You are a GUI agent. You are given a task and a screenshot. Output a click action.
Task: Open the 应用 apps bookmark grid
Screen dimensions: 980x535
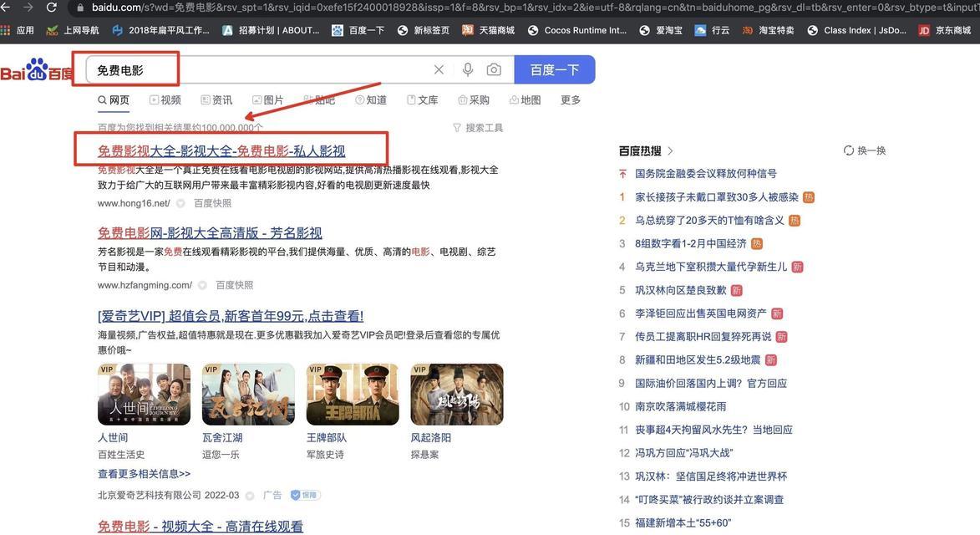pyautogui.click(x=18, y=30)
